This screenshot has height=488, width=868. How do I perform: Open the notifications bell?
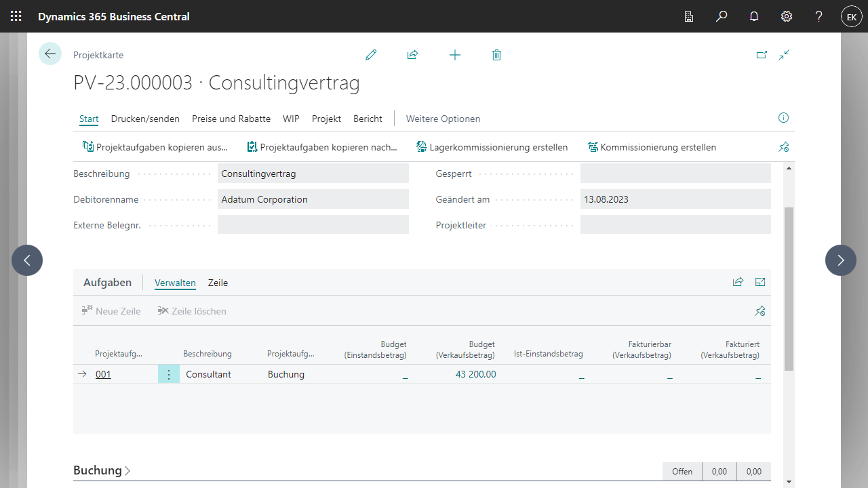(754, 16)
